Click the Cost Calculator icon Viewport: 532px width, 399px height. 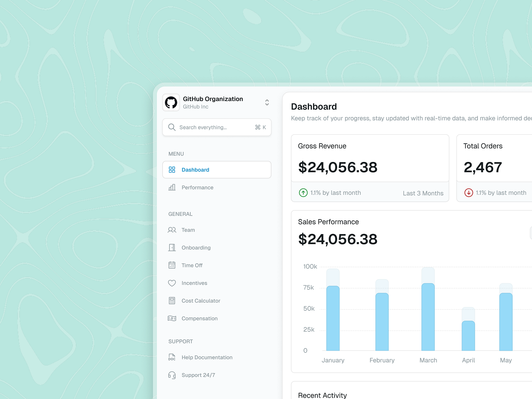tap(172, 301)
